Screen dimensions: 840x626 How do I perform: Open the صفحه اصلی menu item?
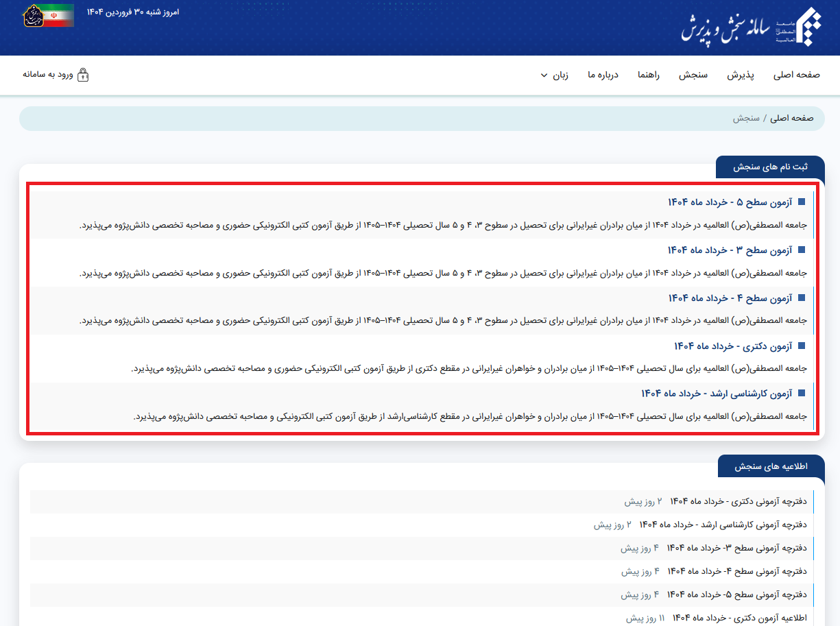coord(796,75)
